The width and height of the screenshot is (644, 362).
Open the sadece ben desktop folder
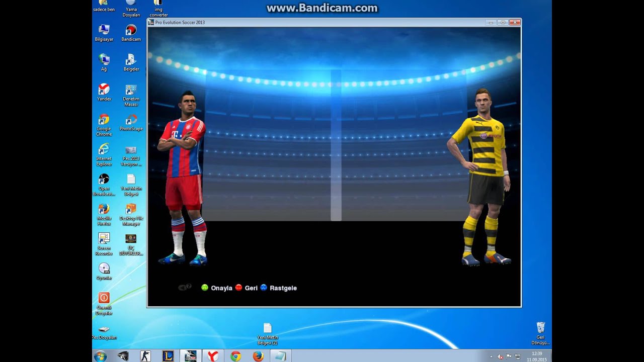point(104,6)
